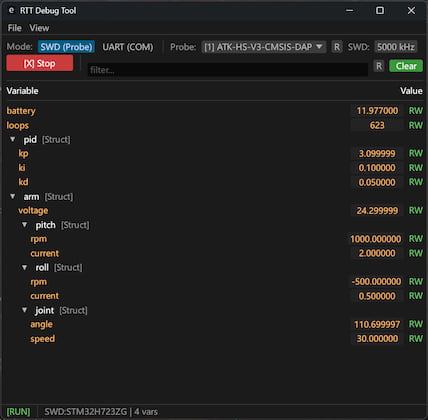Viewport: 428px width, 420px height.
Task: Open the SWD 5000 kHz speed field
Action: [x=396, y=47]
